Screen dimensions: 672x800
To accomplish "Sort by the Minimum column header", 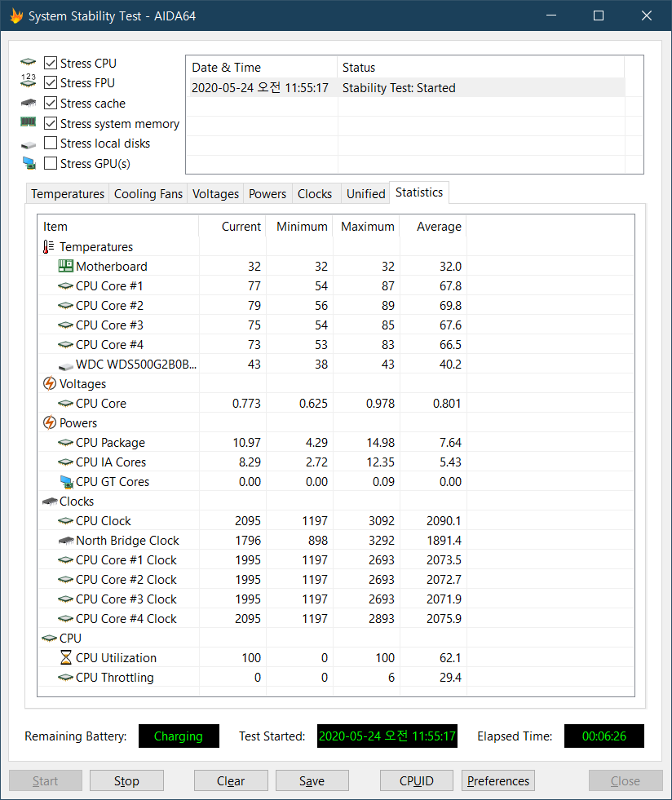I will 299,227.
